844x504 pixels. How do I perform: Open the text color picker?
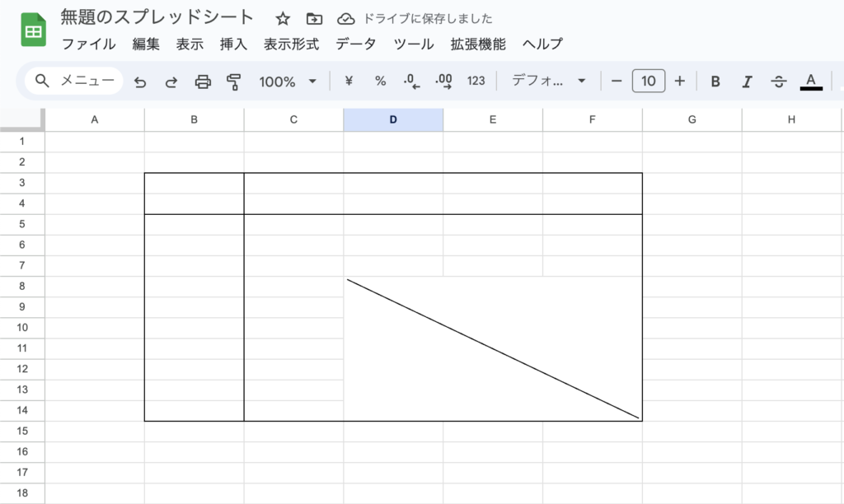pos(811,82)
